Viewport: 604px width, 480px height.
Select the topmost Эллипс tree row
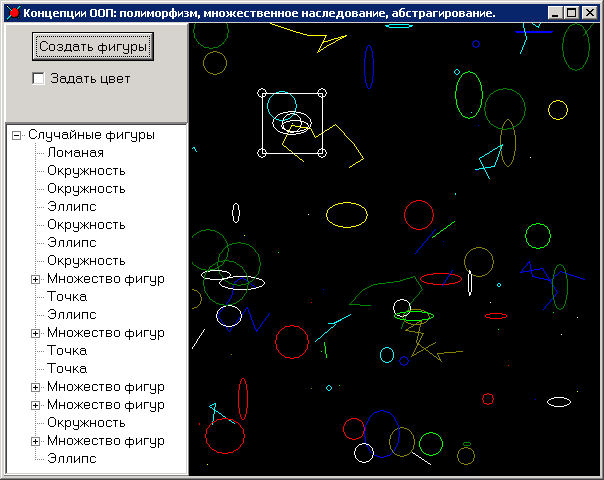click(72, 207)
